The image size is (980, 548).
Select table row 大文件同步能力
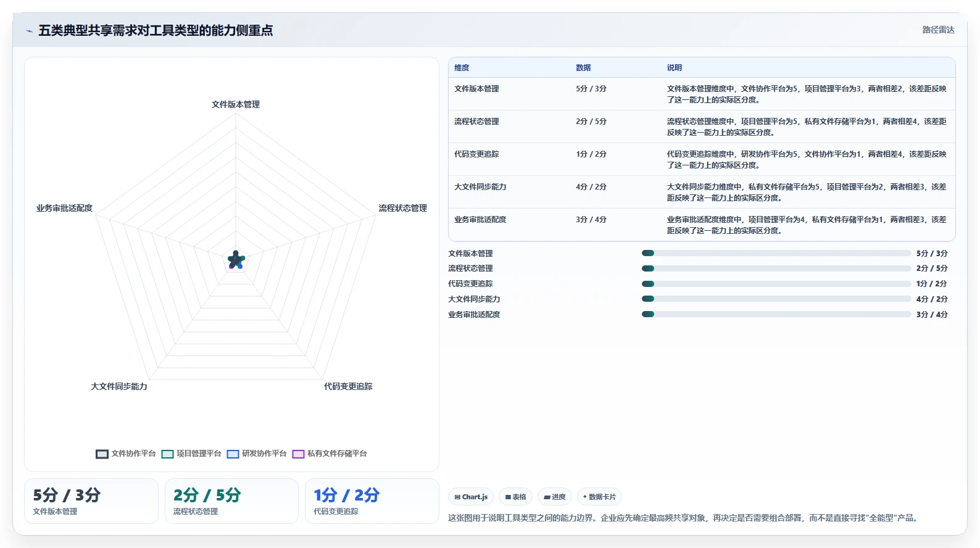pyautogui.click(x=702, y=192)
